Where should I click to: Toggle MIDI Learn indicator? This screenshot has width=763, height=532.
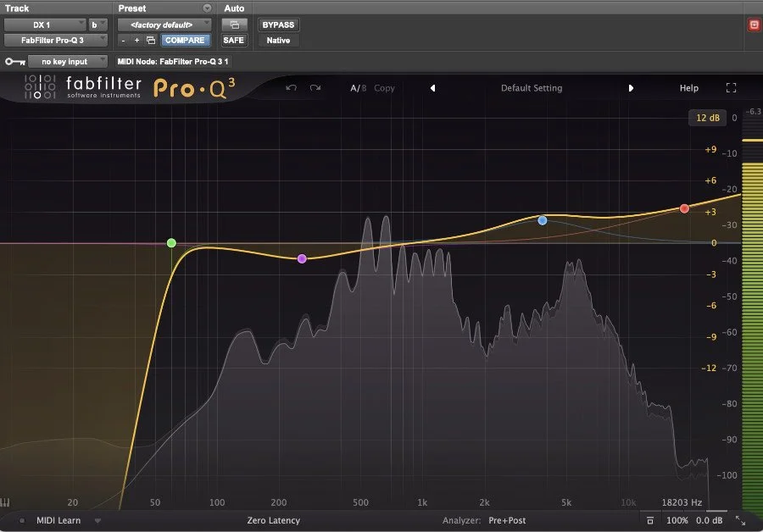coord(22,520)
